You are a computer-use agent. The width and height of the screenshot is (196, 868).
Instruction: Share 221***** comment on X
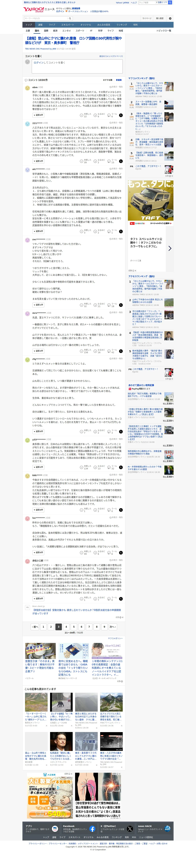(x=121, y=161)
